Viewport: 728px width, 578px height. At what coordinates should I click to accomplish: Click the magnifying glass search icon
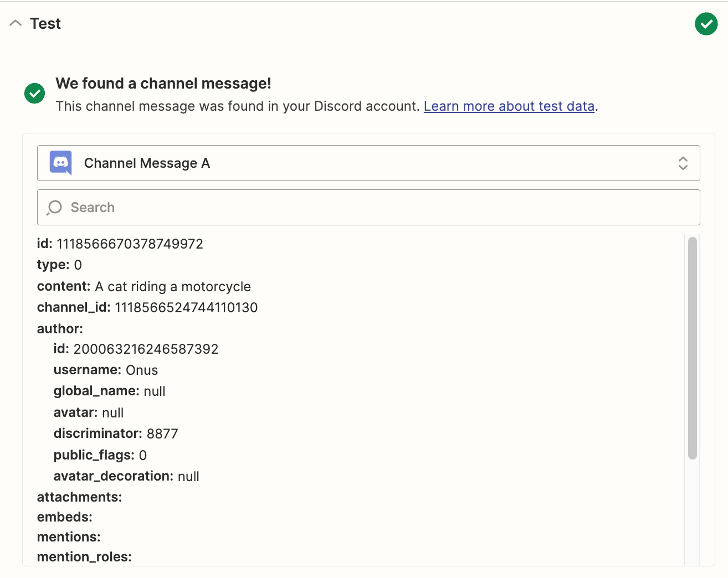click(x=54, y=208)
